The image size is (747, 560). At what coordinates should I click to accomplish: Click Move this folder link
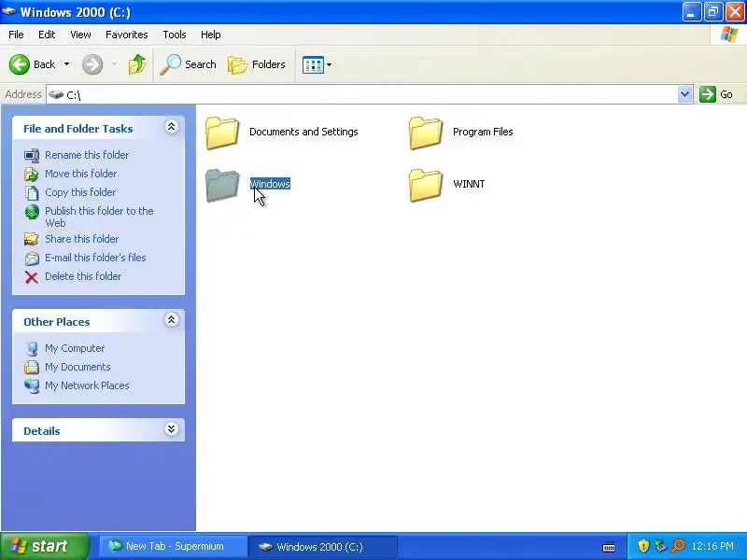(80, 174)
